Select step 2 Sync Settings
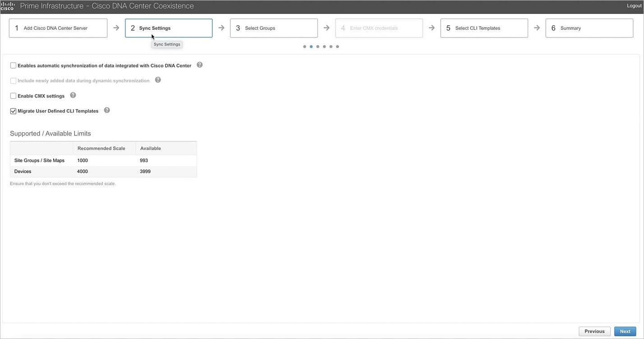644x339 pixels. click(x=169, y=28)
